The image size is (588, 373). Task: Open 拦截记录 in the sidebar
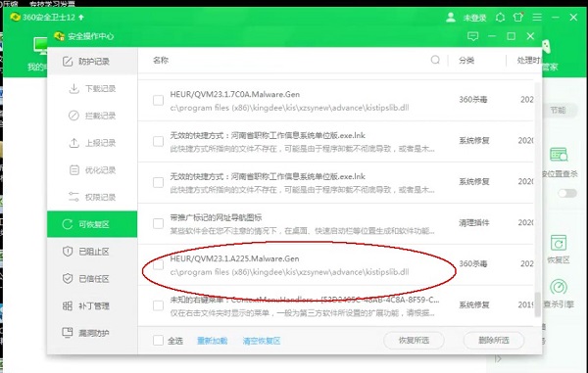(x=92, y=116)
